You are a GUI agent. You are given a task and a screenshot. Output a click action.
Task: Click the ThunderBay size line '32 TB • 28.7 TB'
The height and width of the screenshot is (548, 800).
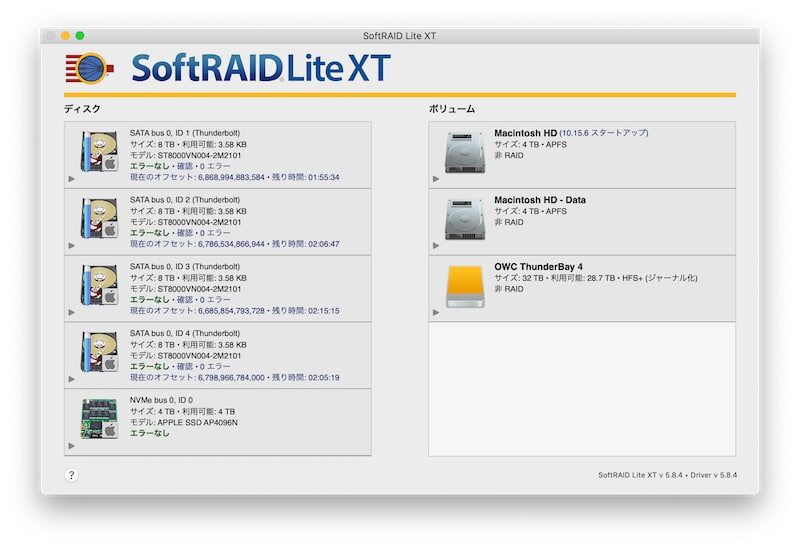[596, 278]
